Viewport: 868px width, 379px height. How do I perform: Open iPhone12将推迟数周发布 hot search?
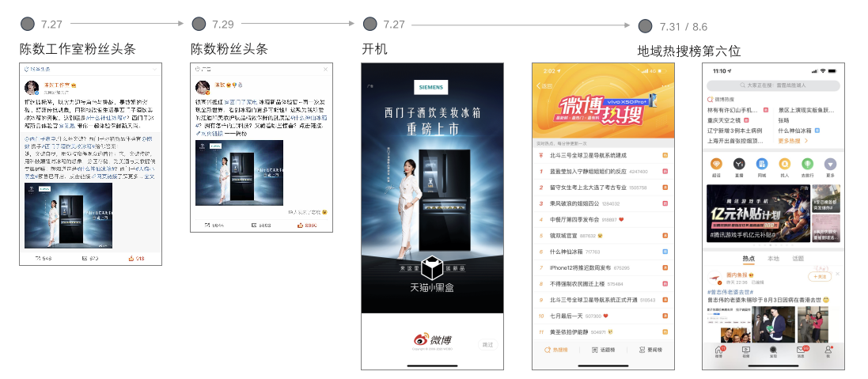(x=604, y=267)
